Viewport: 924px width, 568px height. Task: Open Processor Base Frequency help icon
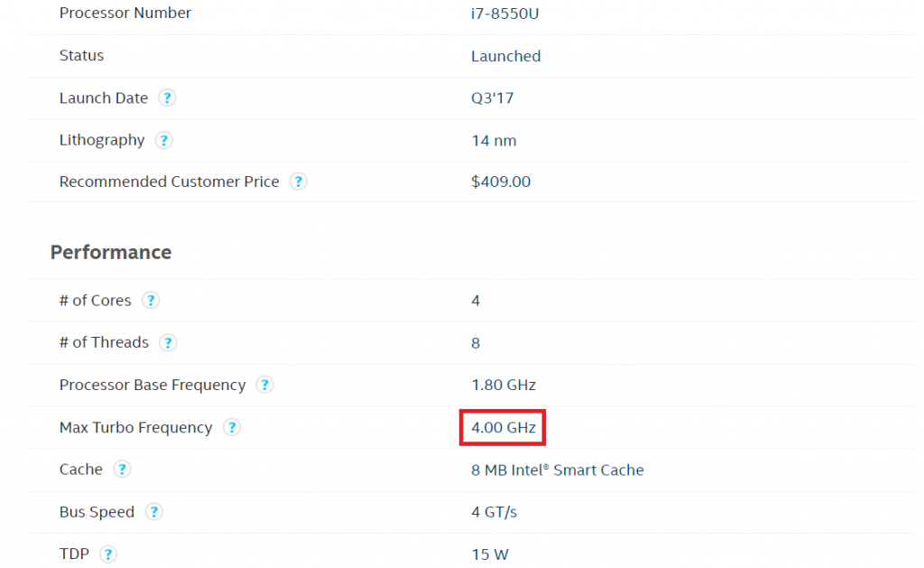coord(264,385)
